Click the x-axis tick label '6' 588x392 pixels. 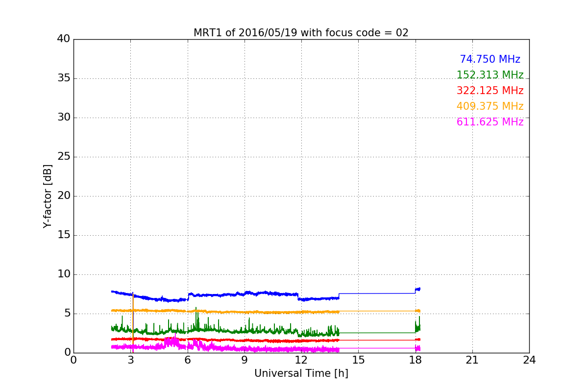coord(187,360)
